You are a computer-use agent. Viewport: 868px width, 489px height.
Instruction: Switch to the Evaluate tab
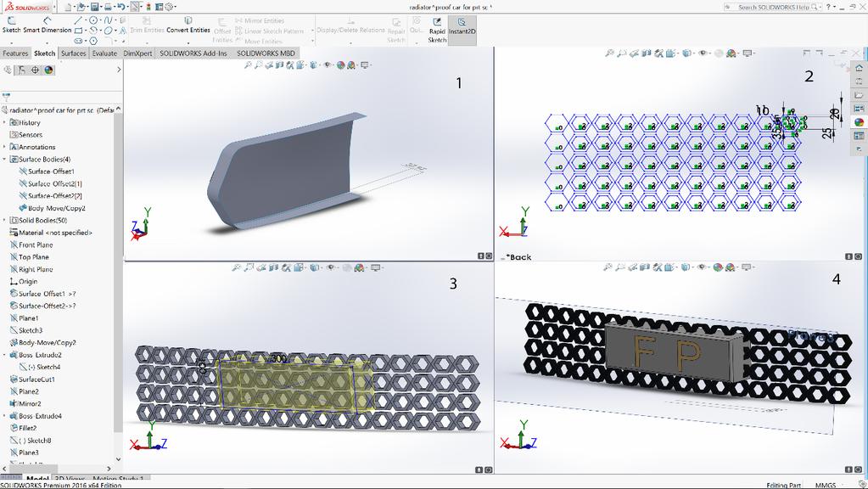[x=104, y=53]
